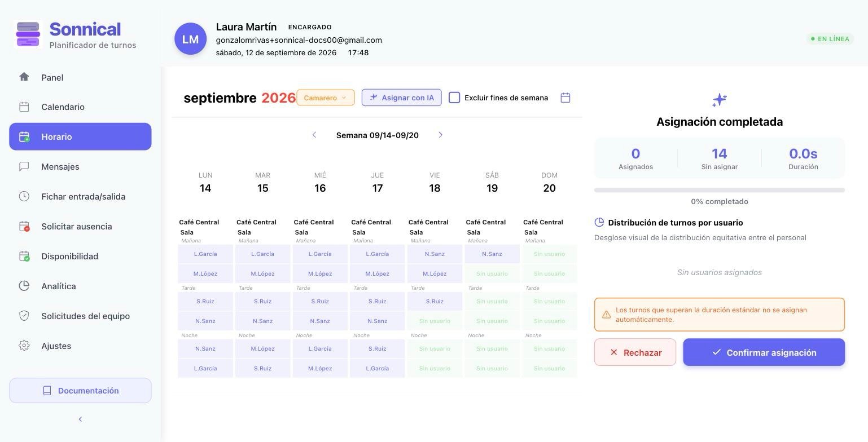
Task: Click Confirmar asignación
Action: coord(764,352)
